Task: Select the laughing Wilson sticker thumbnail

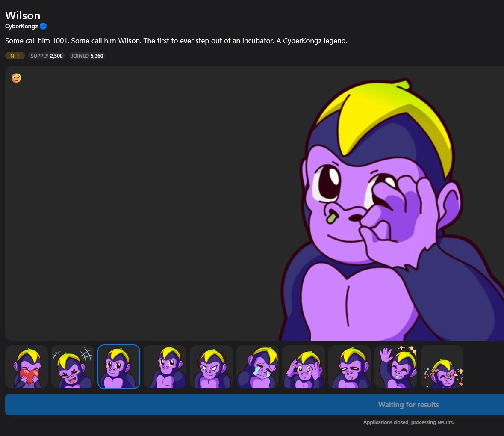Action: pyautogui.click(x=73, y=367)
